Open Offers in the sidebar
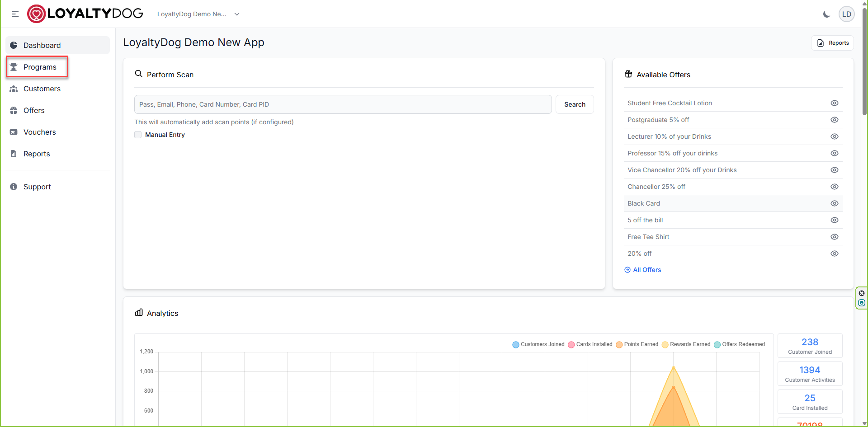Screen dimensions: 868x427 click(58, 110)
